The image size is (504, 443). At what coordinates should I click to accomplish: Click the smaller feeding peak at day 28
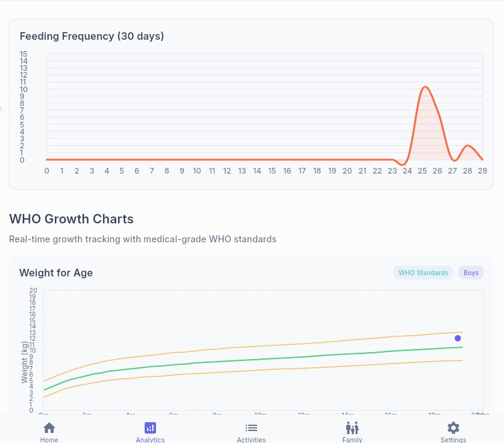point(467,146)
